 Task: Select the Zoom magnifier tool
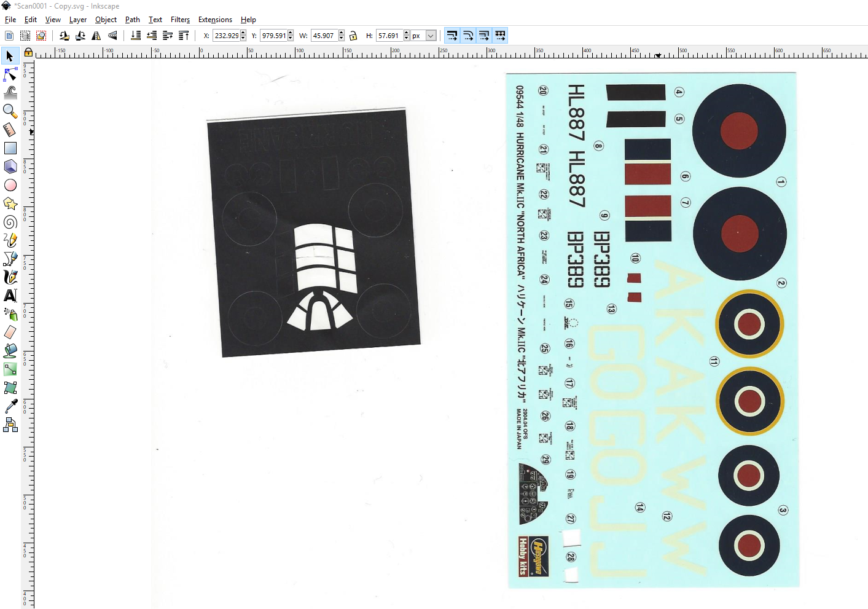tap(10, 111)
